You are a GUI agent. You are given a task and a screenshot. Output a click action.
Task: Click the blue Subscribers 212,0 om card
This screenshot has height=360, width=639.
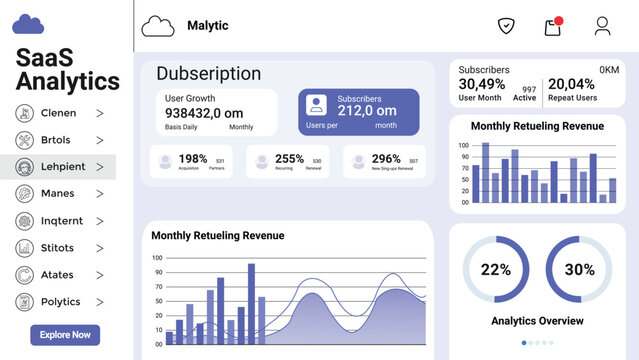pos(359,112)
